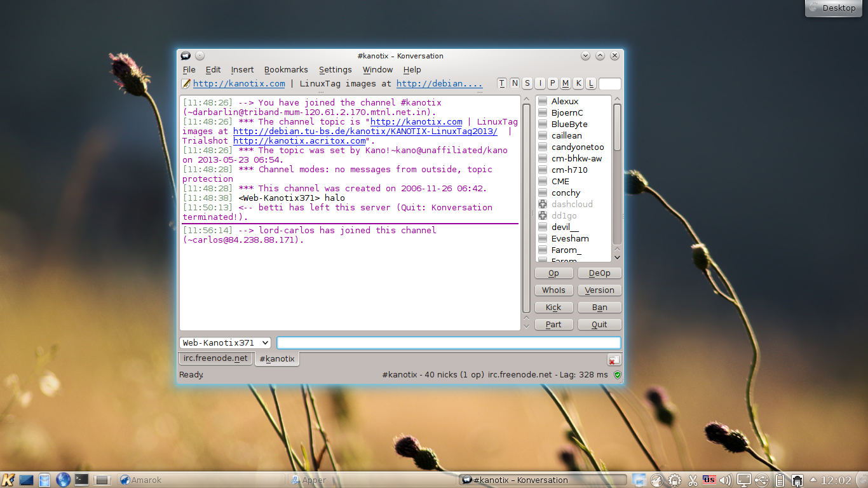Launch the web browser globe icon
Viewport: 868px width, 488px height.
click(x=63, y=480)
